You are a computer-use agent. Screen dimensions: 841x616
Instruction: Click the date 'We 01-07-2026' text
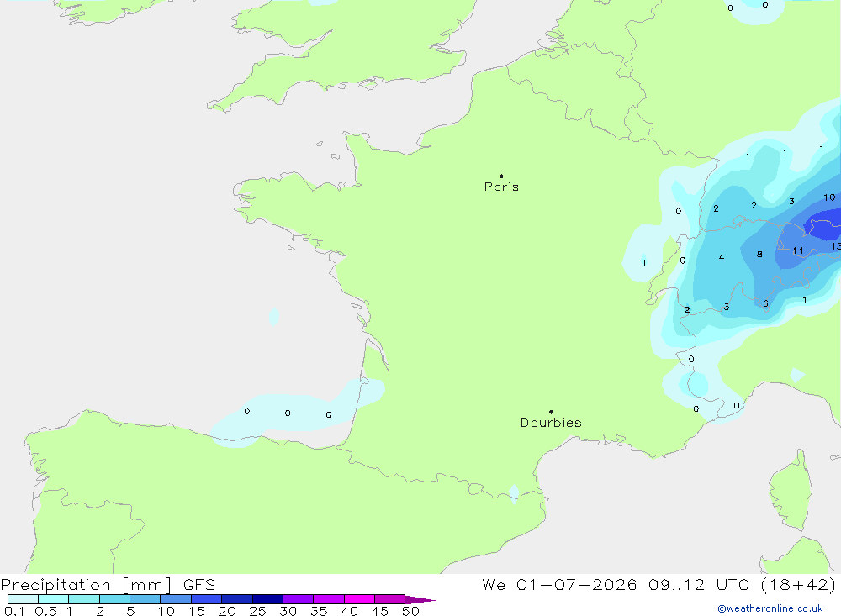559,585
